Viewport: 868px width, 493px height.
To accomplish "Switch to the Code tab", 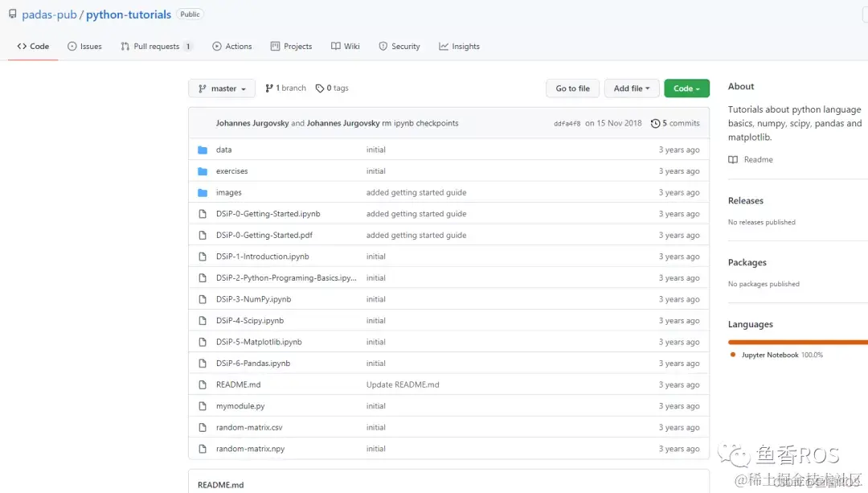I will click(33, 47).
